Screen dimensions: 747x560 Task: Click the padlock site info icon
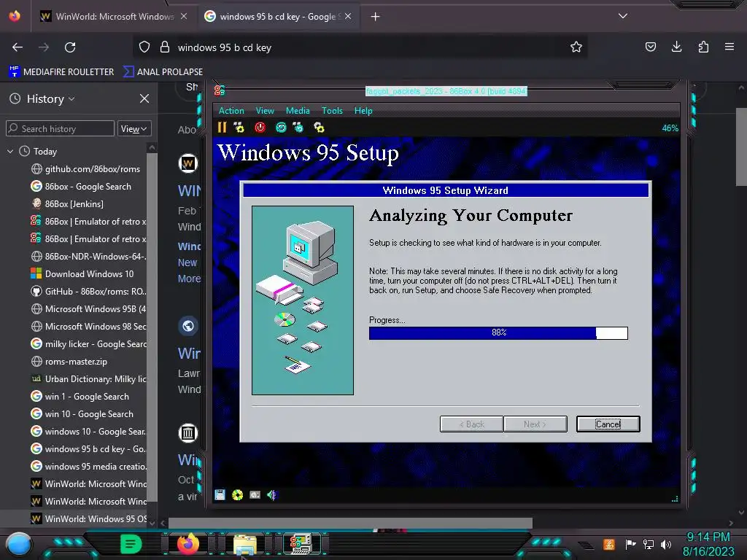165,47
